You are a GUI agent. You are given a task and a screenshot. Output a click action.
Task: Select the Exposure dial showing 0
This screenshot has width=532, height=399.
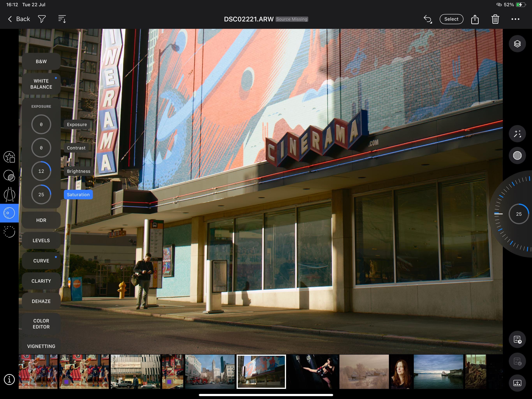point(41,124)
